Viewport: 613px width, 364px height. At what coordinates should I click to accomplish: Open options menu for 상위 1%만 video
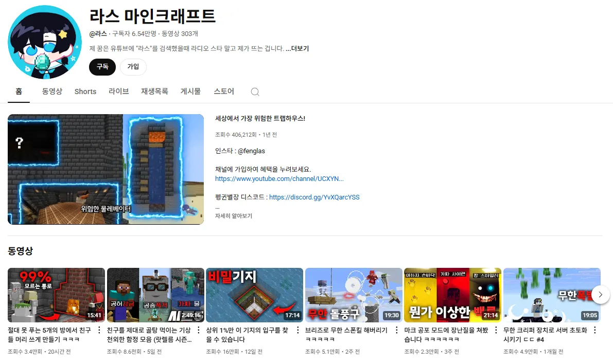click(297, 330)
